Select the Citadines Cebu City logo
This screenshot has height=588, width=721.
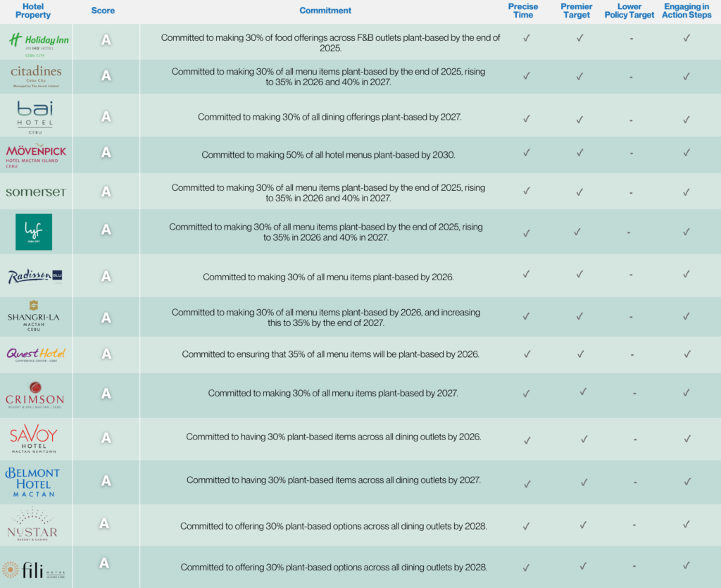(35, 76)
